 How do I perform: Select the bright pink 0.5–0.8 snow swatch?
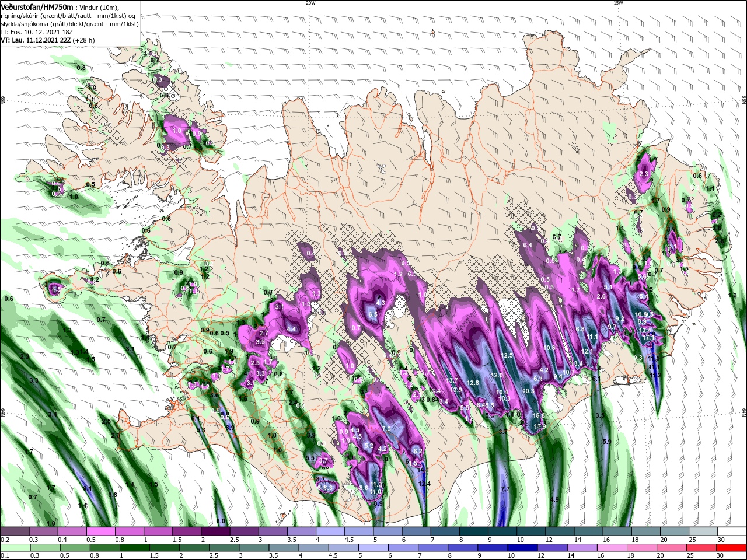click(x=101, y=531)
